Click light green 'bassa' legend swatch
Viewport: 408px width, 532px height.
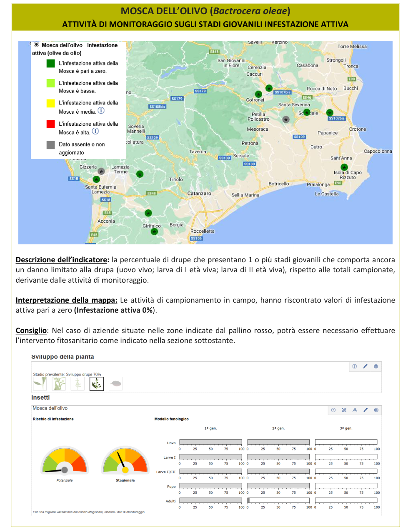point(51,83)
